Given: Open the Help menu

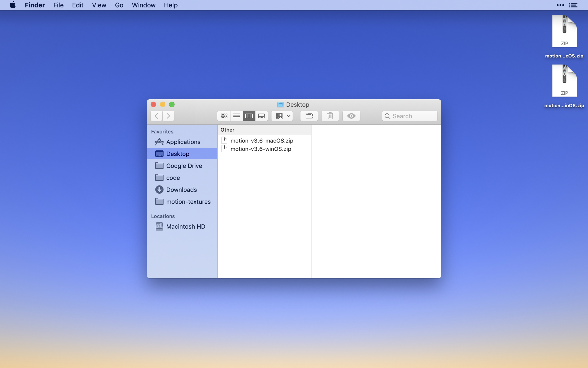Looking at the screenshot, I should coord(171,5).
